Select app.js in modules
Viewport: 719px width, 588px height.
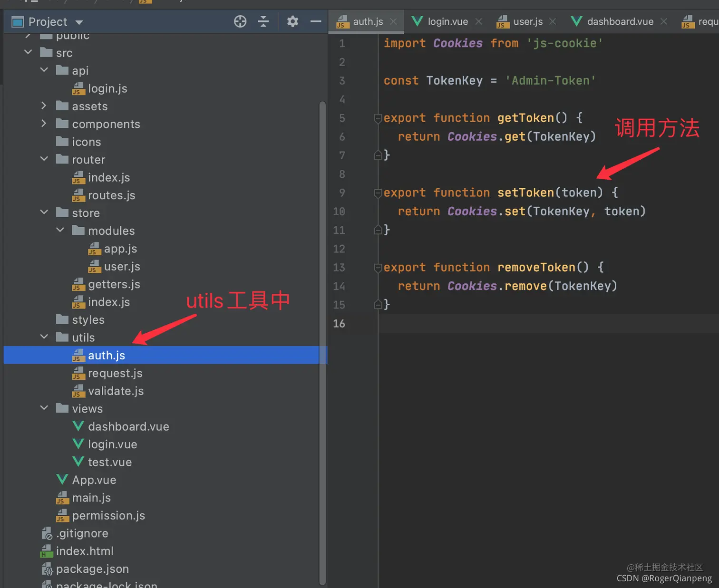[113, 249]
